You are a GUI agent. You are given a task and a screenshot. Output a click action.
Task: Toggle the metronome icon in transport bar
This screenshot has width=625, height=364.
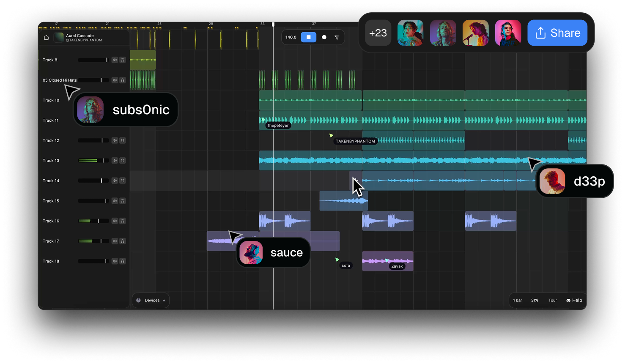point(337,37)
